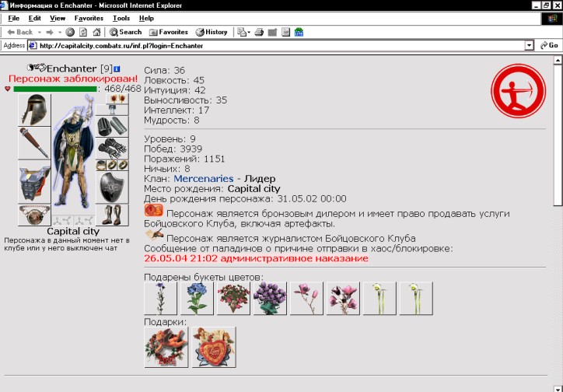Click the bracers equipment slot
Screen dimensions: 563x392
pyautogui.click(x=112, y=126)
